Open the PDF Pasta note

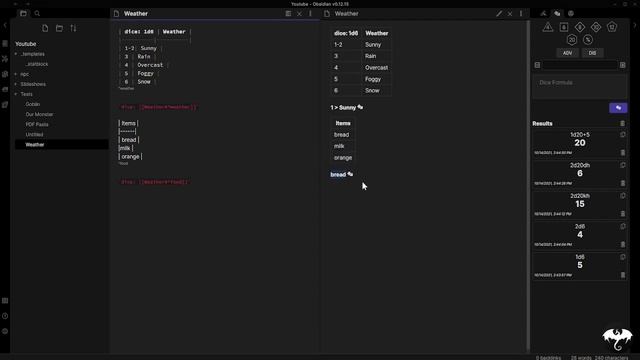pos(37,124)
